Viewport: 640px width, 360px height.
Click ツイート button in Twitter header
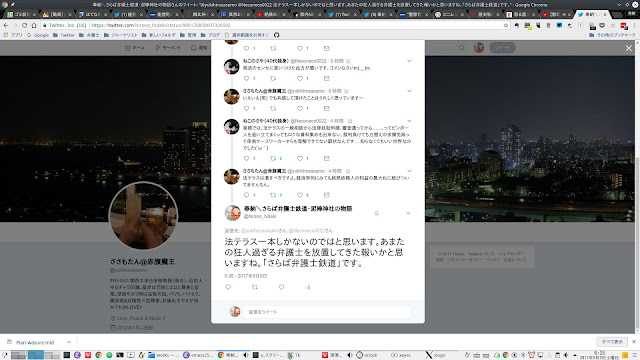pos(502,48)
